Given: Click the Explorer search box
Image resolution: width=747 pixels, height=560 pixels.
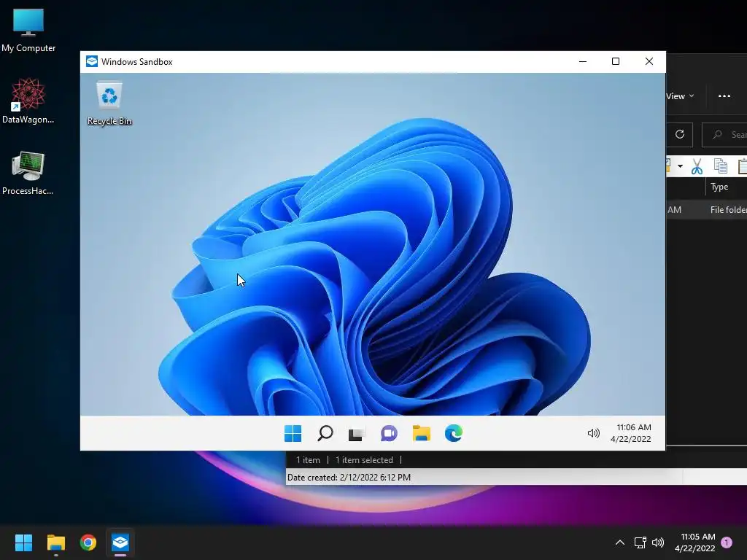Looking at the screenshot, I should point(725,135).
